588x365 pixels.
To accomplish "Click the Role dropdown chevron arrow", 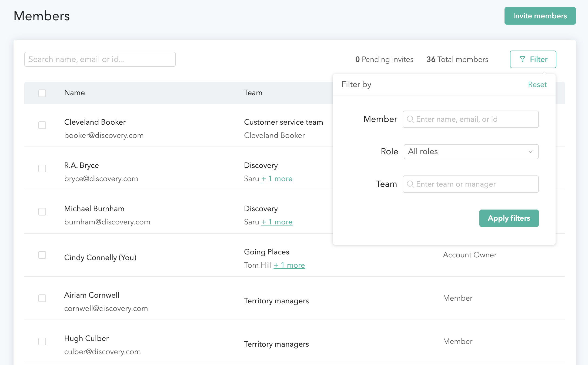I will (530, 152).
